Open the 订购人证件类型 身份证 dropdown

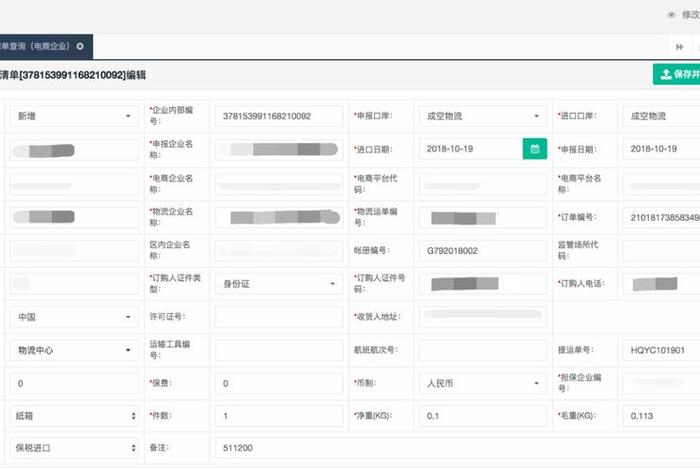click(x=279, y=284)
